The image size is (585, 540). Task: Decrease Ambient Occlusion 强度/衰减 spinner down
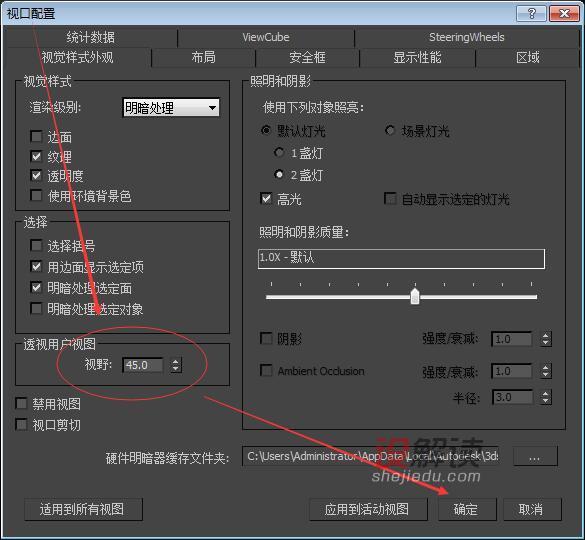546,375
